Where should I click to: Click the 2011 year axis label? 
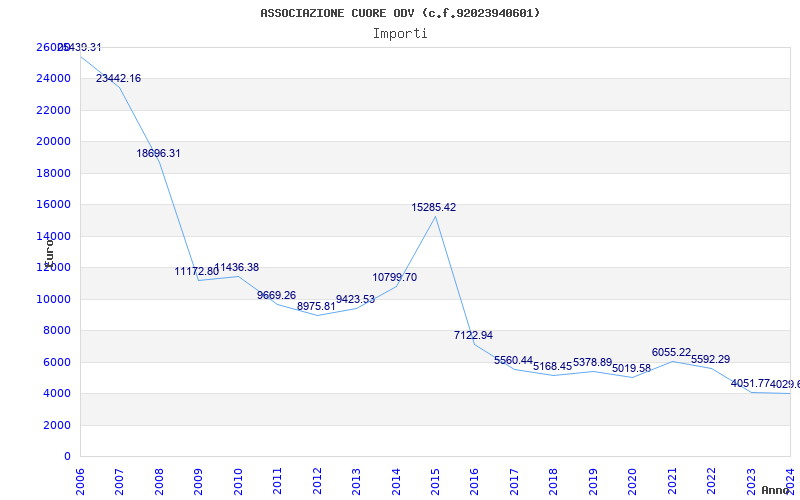[x=278, y=482]
